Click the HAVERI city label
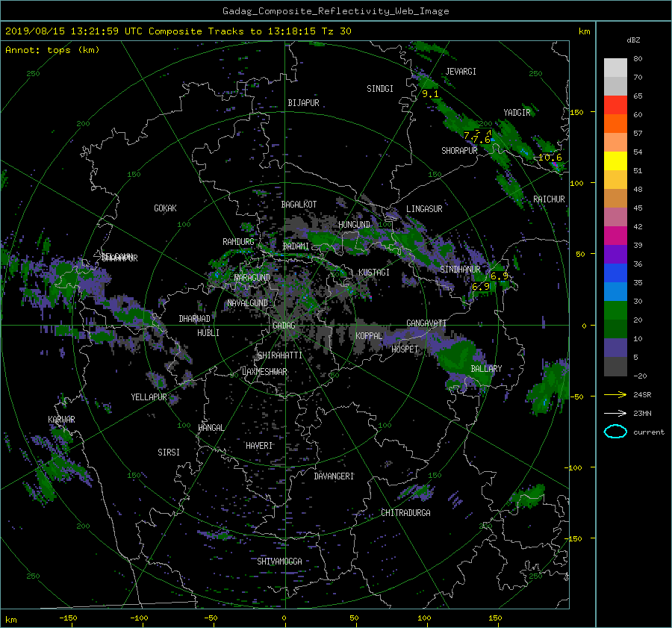 pos(259,446)
